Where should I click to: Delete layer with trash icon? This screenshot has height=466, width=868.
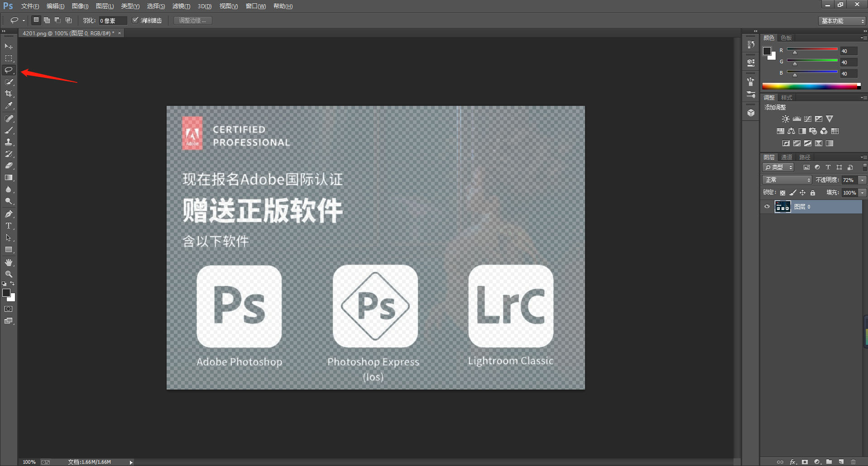coord(853,462)
